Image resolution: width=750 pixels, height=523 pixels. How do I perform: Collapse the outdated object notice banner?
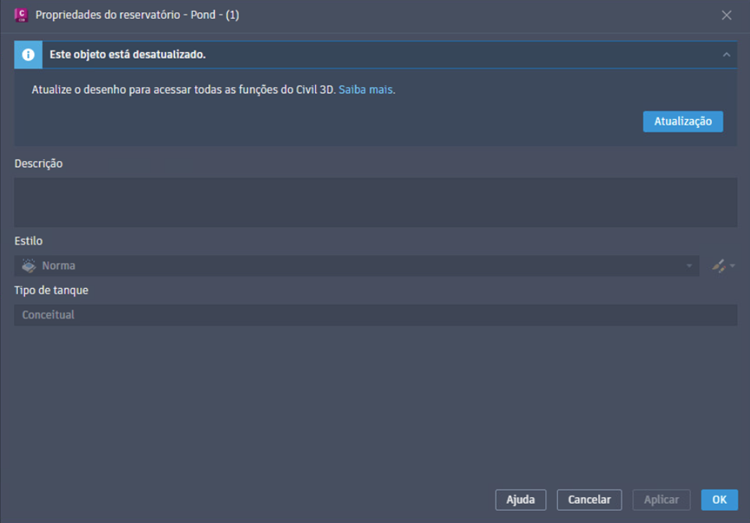[x=727, y=54]
